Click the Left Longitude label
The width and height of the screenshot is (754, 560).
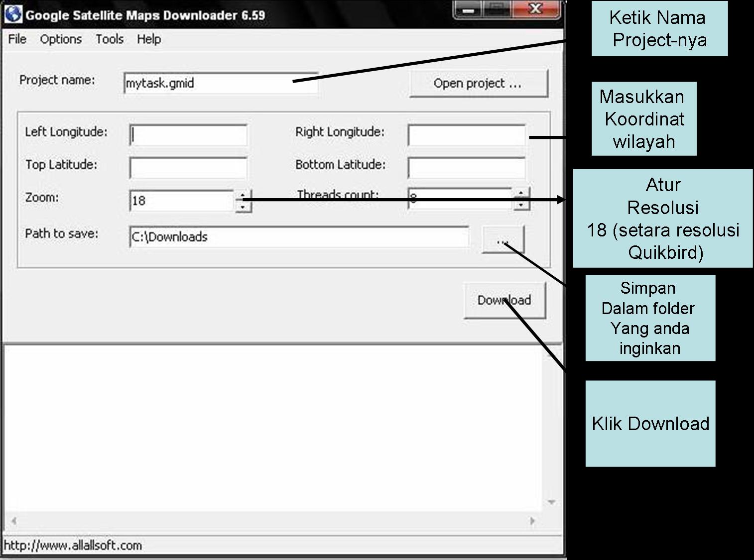[66, 132]
